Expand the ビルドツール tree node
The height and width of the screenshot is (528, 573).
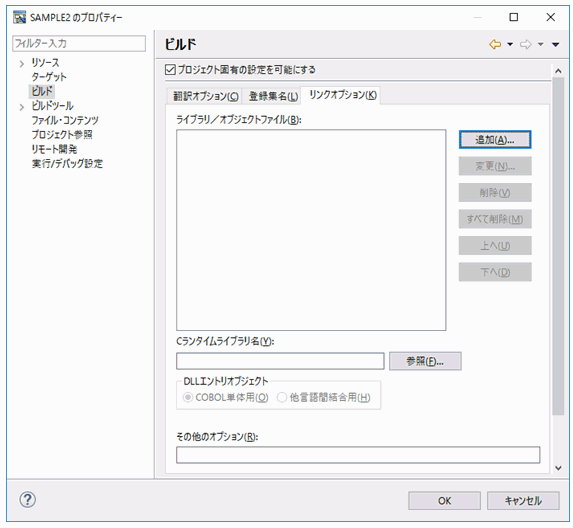tap(22, 107)
